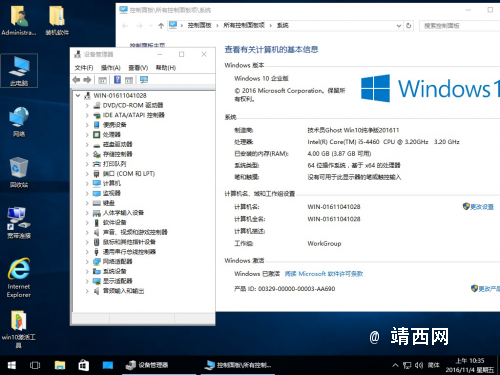Click the blue desktop app taskbar icon
Screen dimensions: 500x375
coord(108,365)
